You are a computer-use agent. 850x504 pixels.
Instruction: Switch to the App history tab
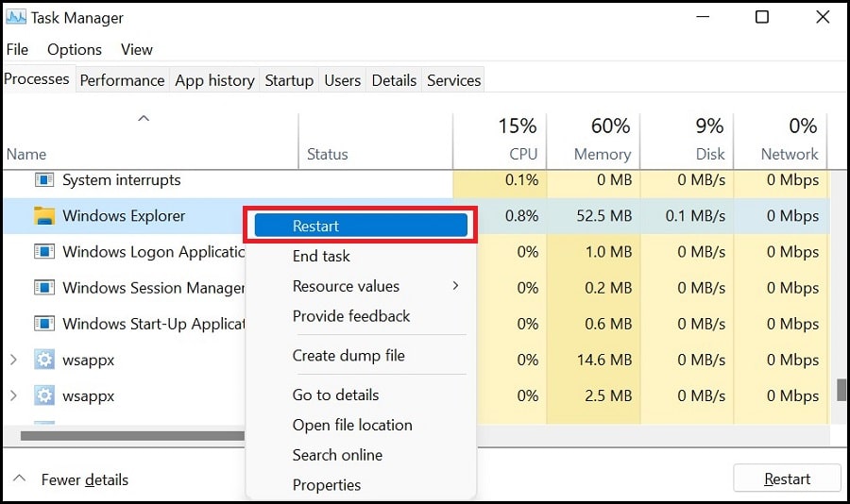(214, 80)
